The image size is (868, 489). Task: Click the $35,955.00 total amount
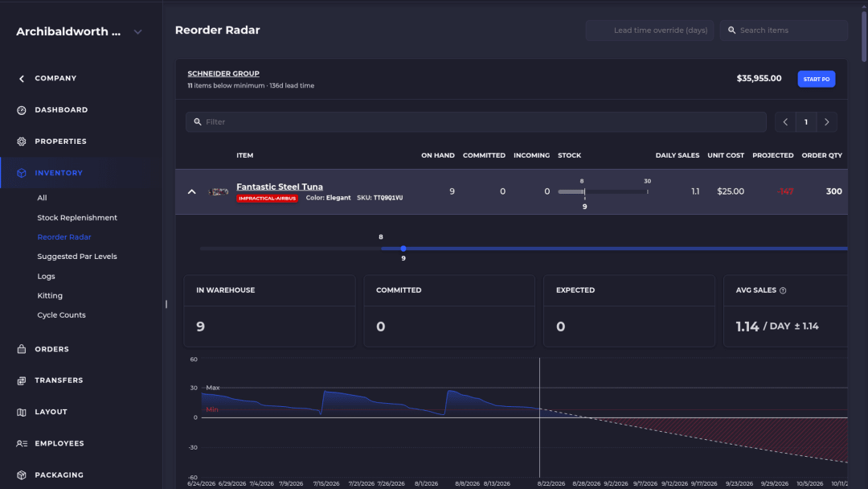tap(759, 79)
